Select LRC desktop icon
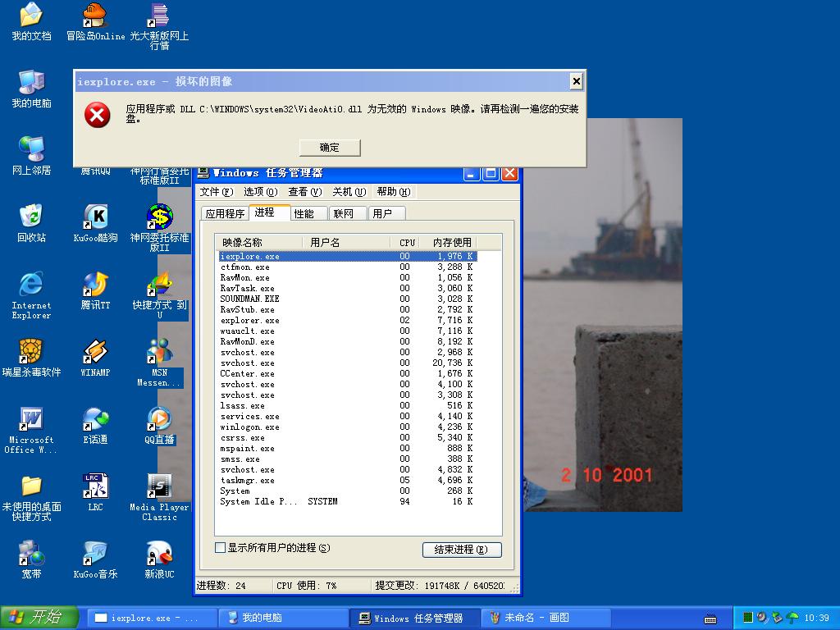840x630 pixels. point(95,492)
